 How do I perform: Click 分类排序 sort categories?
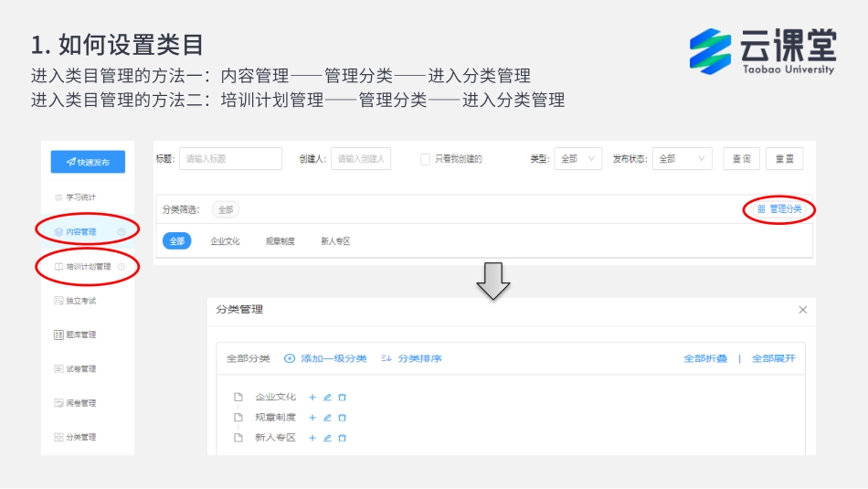pos(411,358)
